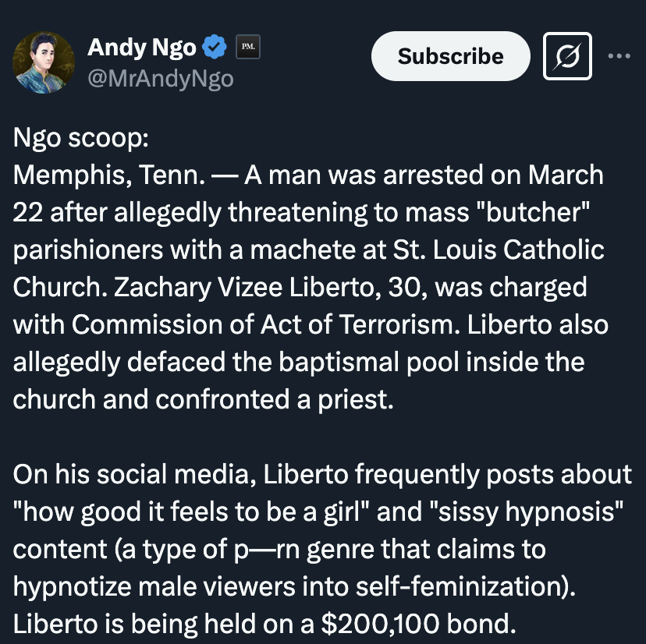Click the "Memphis, Tenn." dateline text
This screenshot has height=644, width=646.
point(109,175)
